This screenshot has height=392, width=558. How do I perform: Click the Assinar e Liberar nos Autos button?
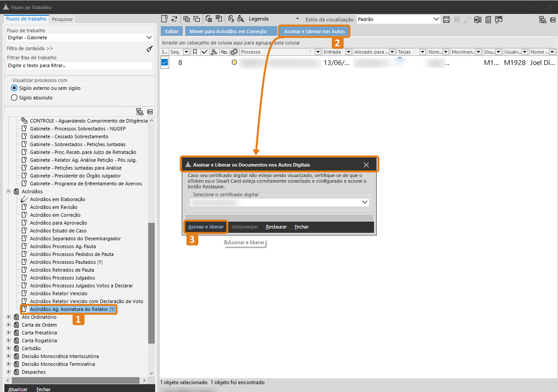pyautogui.click(x=314, y=31)
